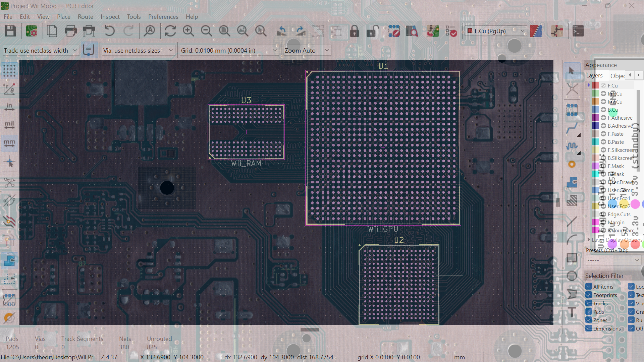Image resolution: width=644 pixels, height=362 pixels.
Task: Run the Design Rules Checker icon
Action: (451, 31)
